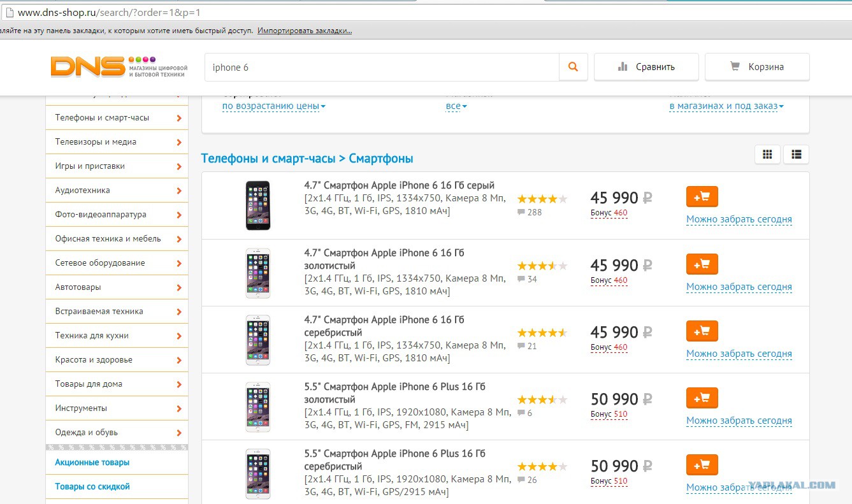Open the Сравнить compare button
Screen dimensions: 852x504
coord(646,66)
